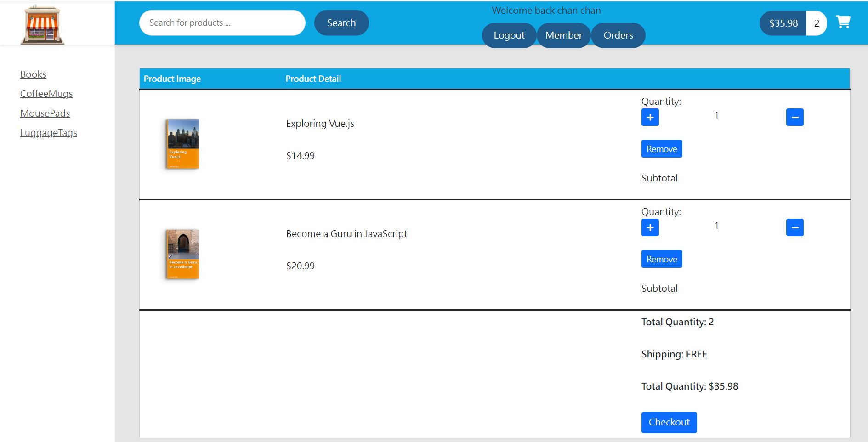The height and width of the screenshot is (442, 868).
Task: Open the Exploring Vue.js book thumbnail
Action: [182, 143]
